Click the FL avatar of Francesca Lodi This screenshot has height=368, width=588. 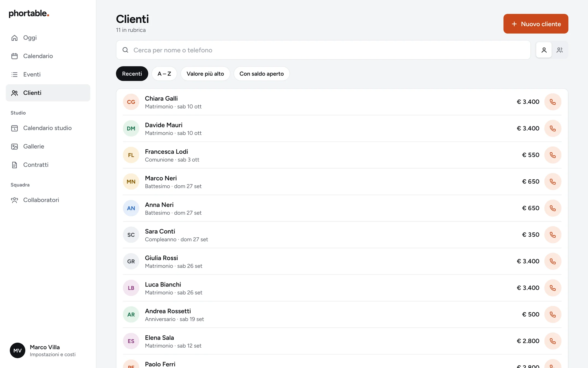tap(131, 155)
